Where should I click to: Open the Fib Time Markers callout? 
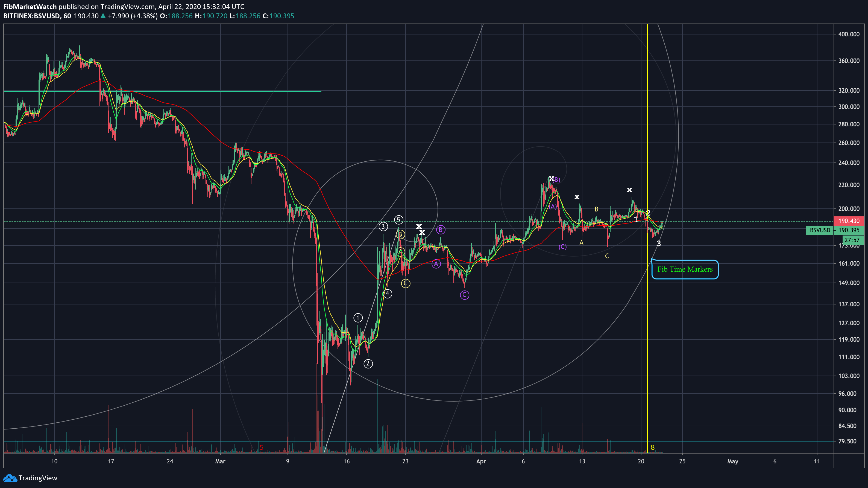click(x=685, y=269)
